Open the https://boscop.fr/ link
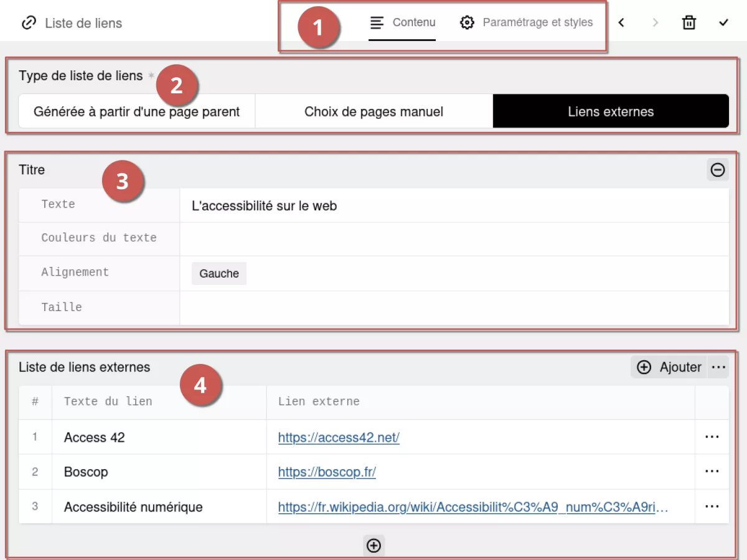Image resolution: width=747 pixels, height=560 pixels. coord(327,472)
